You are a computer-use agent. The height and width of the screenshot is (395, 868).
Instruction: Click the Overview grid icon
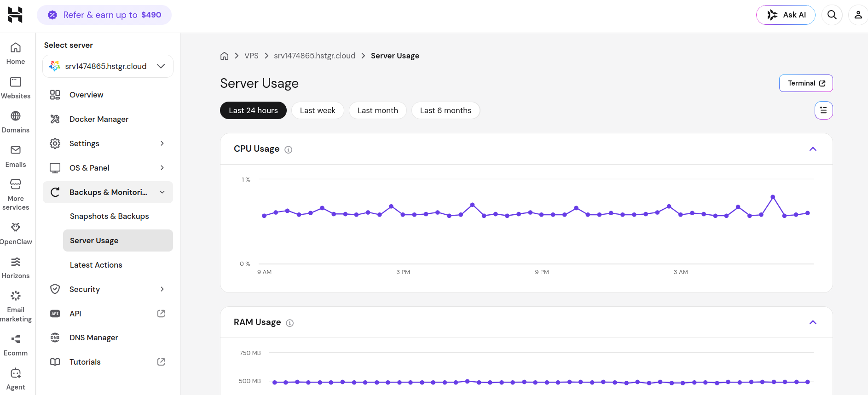[55, 95]
